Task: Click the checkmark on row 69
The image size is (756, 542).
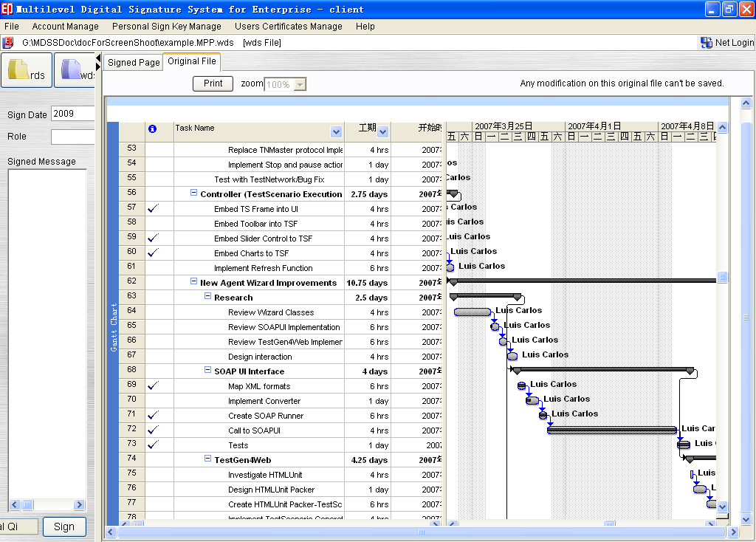Action: (153, 385)
